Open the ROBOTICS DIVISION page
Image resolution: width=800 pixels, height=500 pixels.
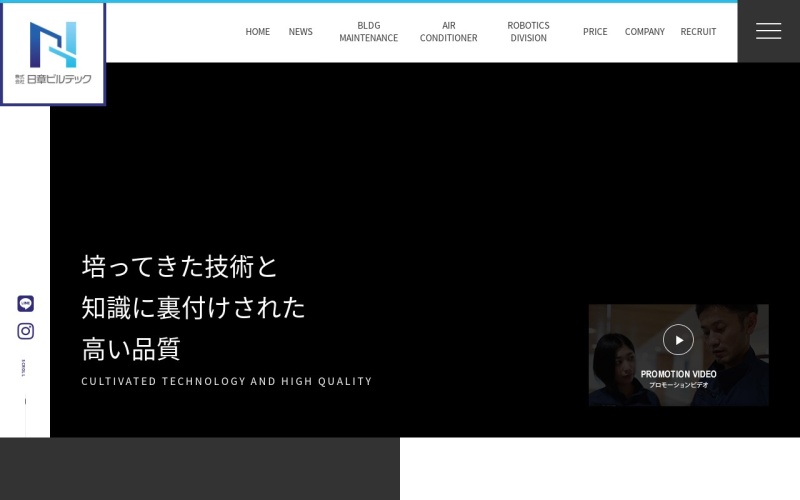pyautogui.click(x=528, y=32)
